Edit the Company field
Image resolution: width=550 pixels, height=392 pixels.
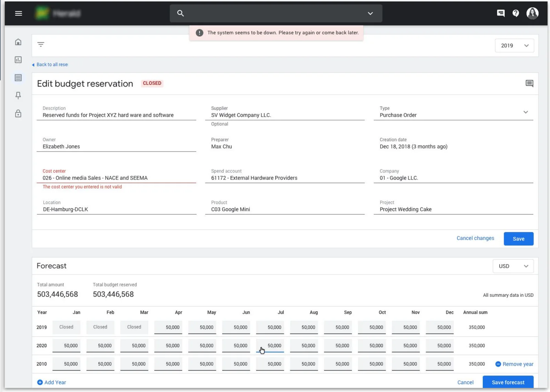[x=453, y=175]
